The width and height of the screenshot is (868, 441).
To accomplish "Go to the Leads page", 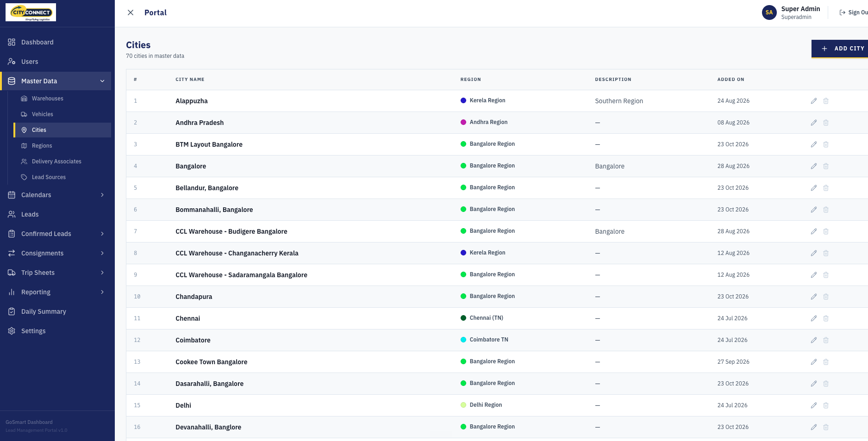I will pos(56,214).
